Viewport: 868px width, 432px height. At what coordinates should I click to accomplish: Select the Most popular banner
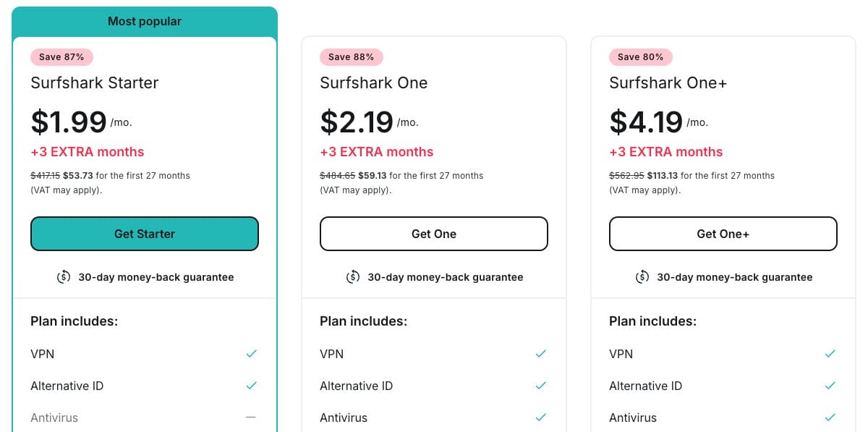pyautogui.click(x=145, y=21)
